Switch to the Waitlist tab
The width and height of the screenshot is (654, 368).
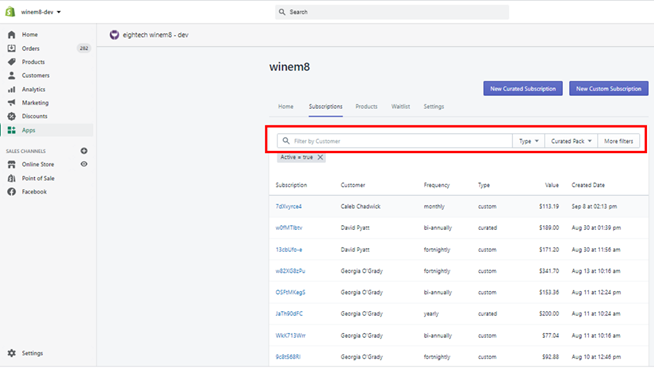[401, 106]
